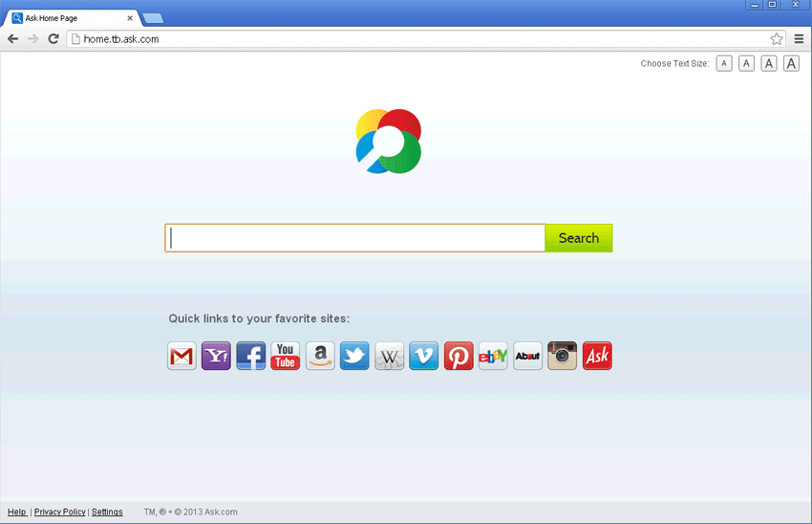This screenshot has height=524, width=812.
Task: Open the Yahoo quick link icon
Action: tap(216, 356)
